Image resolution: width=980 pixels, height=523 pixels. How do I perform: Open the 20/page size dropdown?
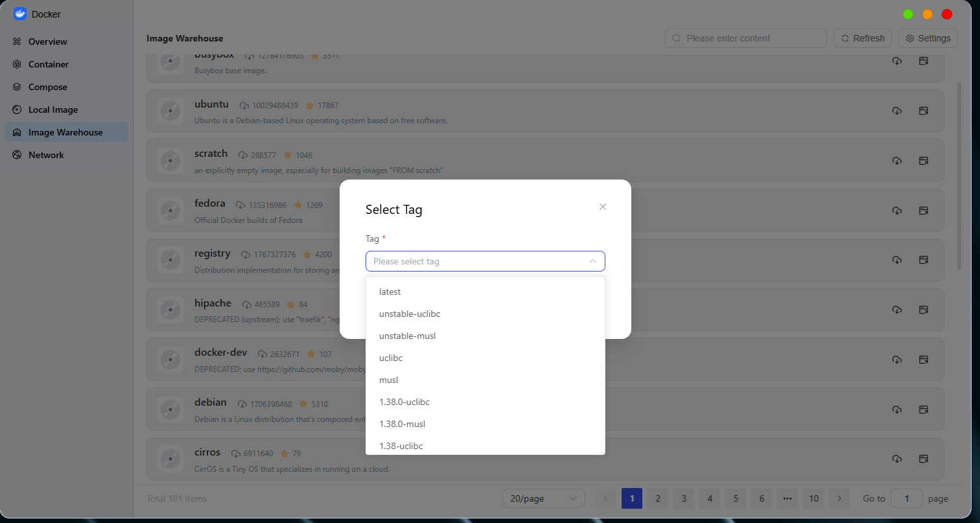click(543, 498)
